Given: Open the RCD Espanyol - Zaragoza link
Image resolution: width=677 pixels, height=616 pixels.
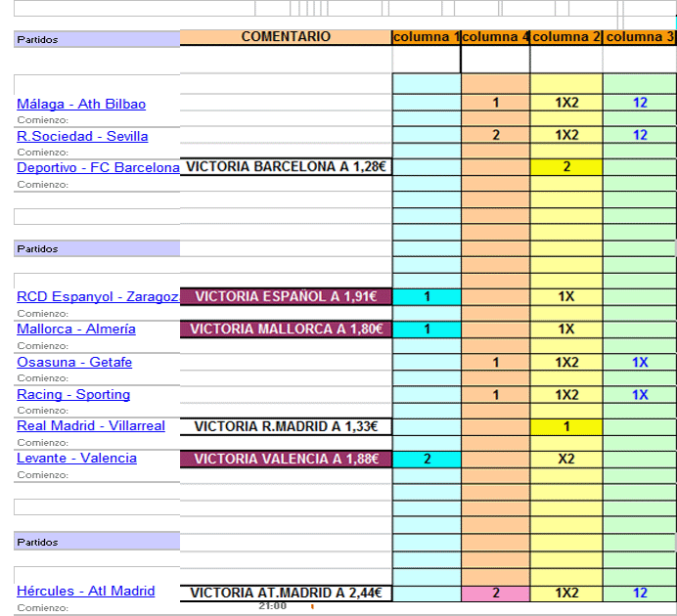Looking at the screenshot, I should pos(98,297).
